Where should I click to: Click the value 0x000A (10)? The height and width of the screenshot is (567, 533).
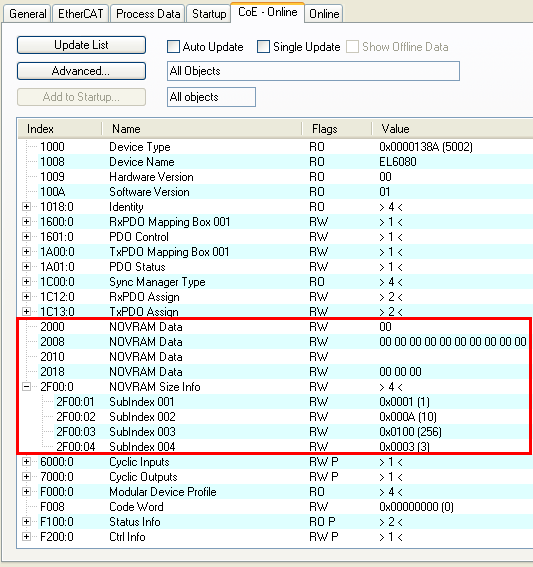pos(408,417)
